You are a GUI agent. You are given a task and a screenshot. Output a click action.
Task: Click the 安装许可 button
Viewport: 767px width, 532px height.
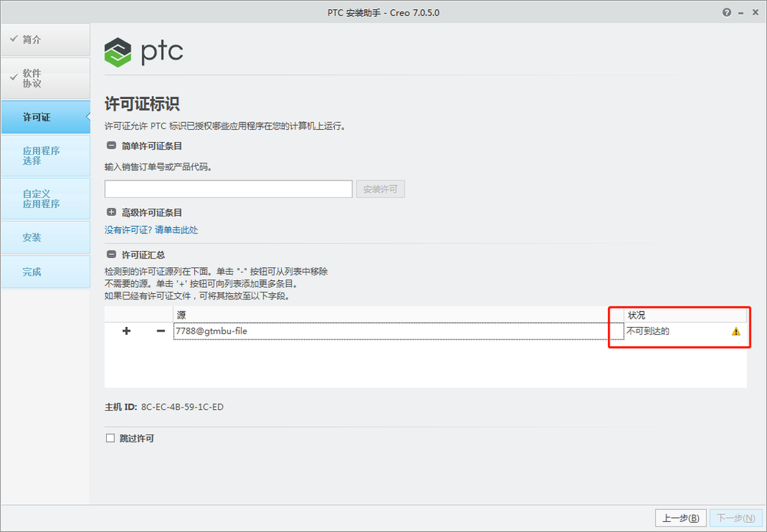[x=380, y=189]
